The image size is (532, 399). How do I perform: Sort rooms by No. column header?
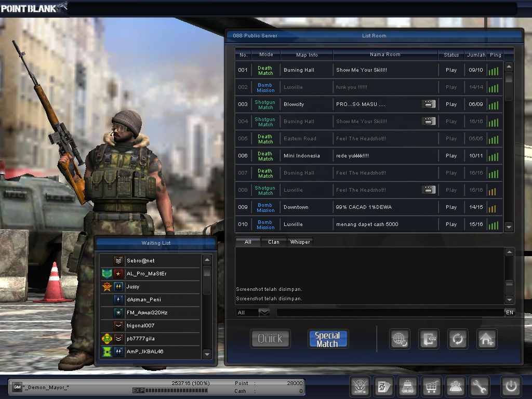(x=244, y=55)
